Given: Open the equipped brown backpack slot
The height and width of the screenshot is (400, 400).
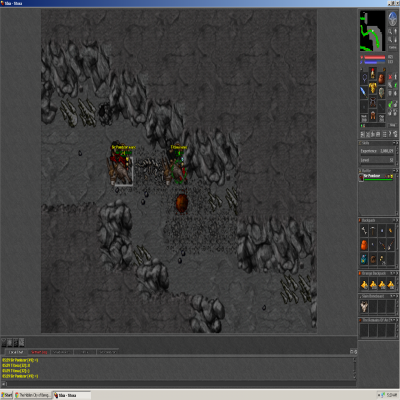Looking at the screenshot, I should point(381,78).
